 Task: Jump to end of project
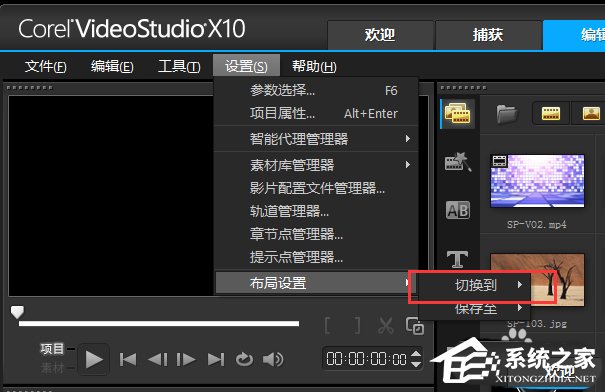point(215,360)
